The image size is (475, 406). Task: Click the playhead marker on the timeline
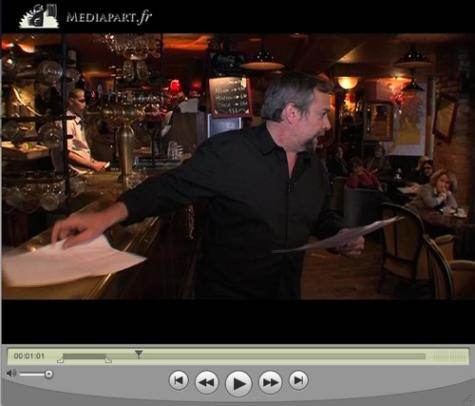139,354
